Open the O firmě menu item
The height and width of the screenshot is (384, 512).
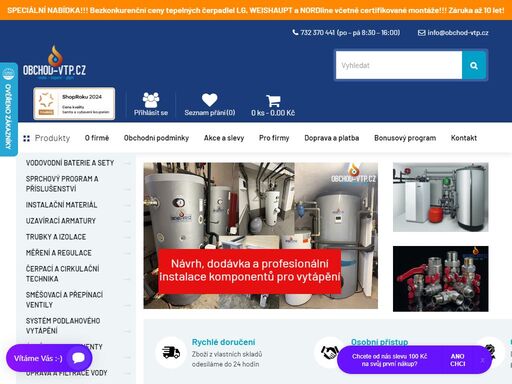[97, 138]
